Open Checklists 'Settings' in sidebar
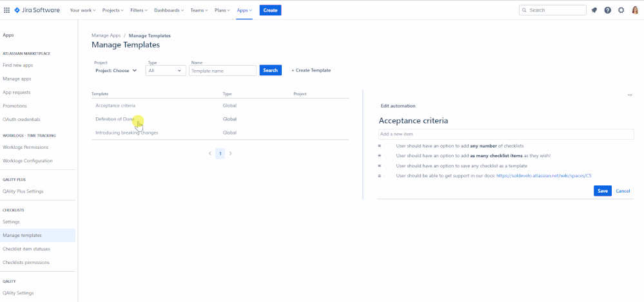Viewport: 644px width, 302px height. pos(11,222)
